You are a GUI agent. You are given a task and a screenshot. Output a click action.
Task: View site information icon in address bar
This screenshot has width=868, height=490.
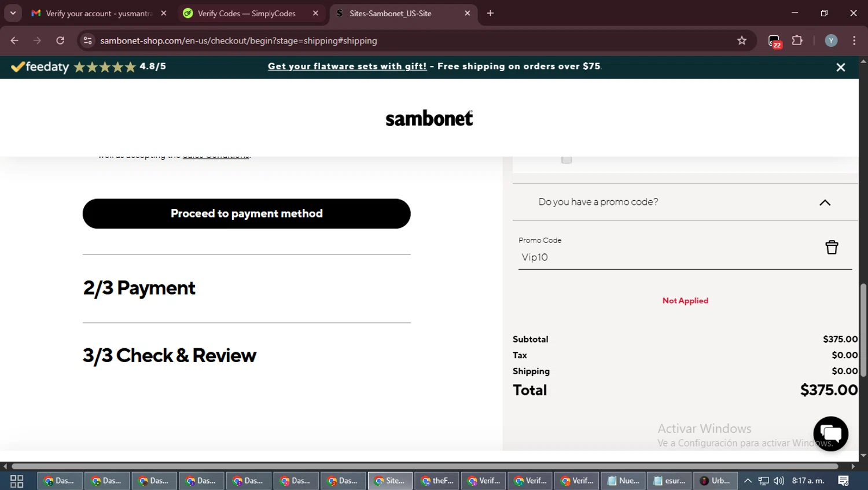coord(87,40)
